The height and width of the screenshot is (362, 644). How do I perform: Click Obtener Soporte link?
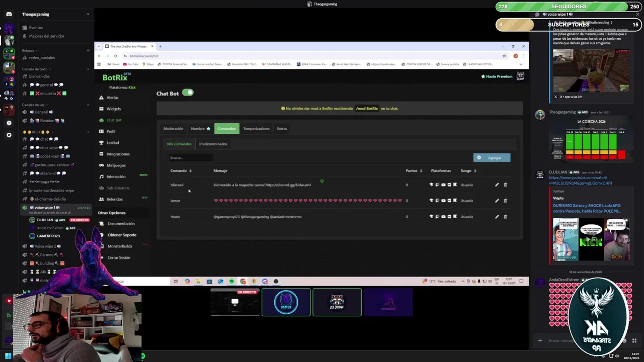pyautogui.click(x=122, y=235)
